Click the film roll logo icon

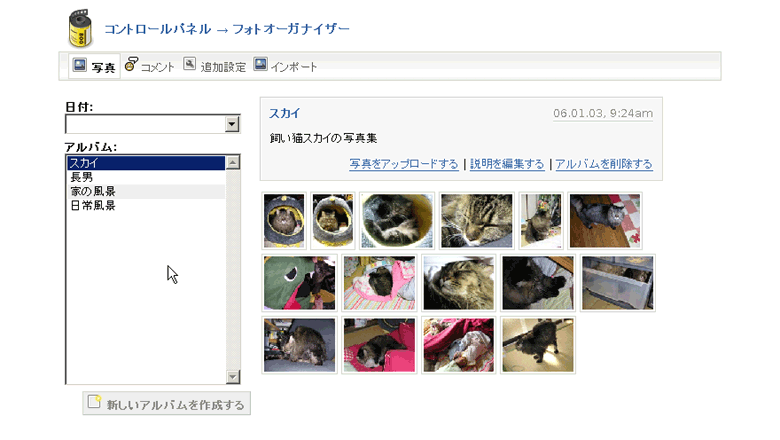(81, 28)
